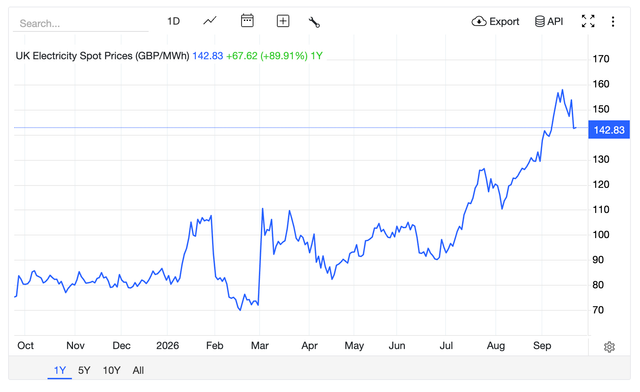The height and width of the screenshot is (392, 640).
Task: Enter fullscreen with the expand arrows icon
Action: pos(588,21)
